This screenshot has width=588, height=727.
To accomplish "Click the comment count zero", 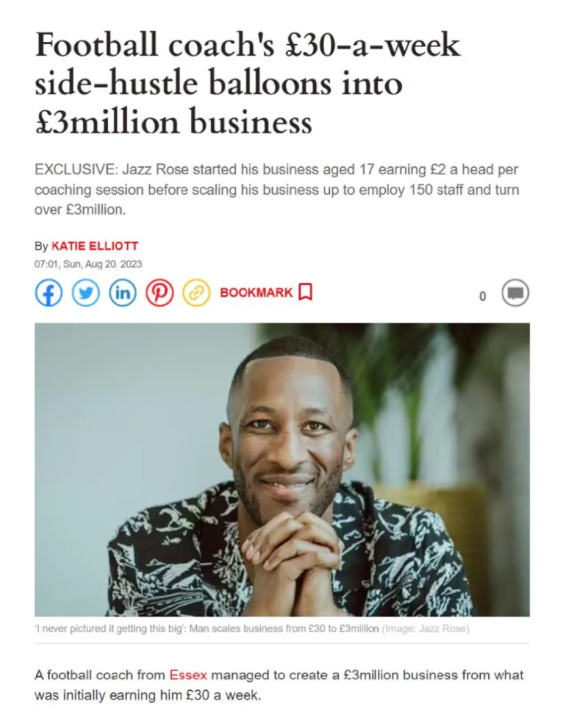I will [x=482, y=296].
